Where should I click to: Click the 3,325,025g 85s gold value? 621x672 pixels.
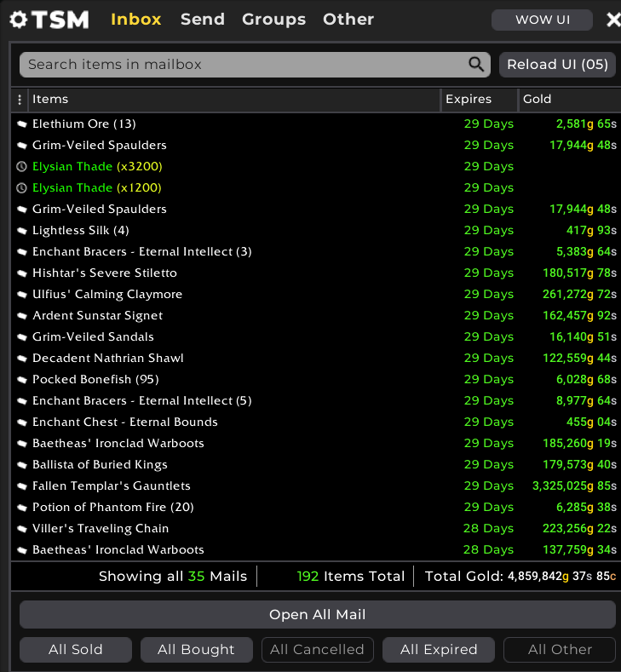coord(574,486)
